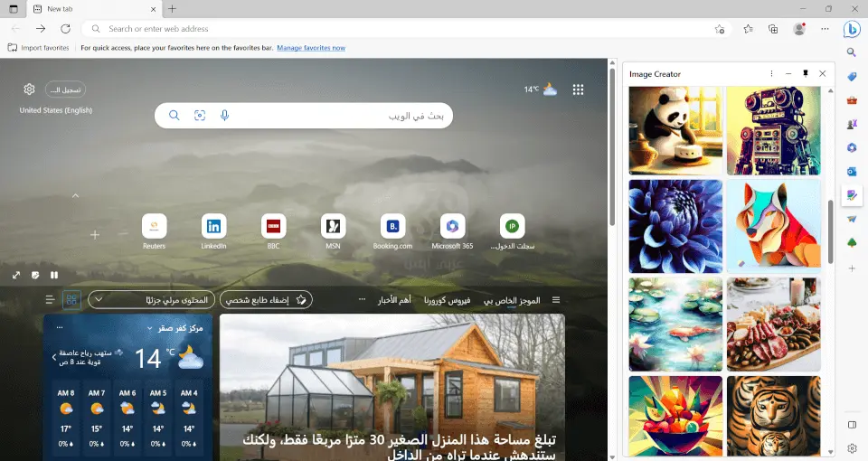Open the Favorites list icon
Image resolution: width=868 pixels, height=461 pixels.
(x=748, y=29)
